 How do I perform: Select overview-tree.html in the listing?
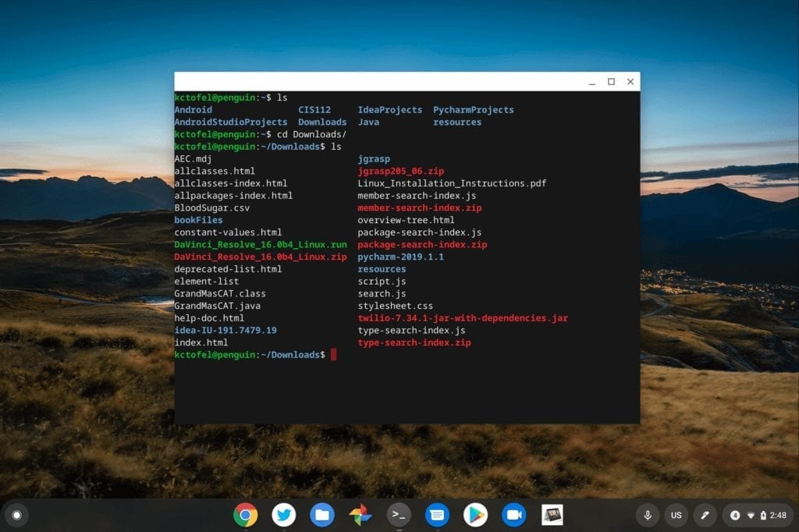pos(406,220)
